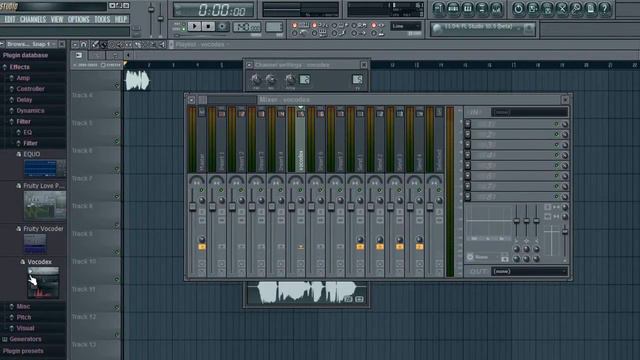Open the effect slot 6 dropdown arrow
Screen dimensions: 640x360
[x=468, y=176]
